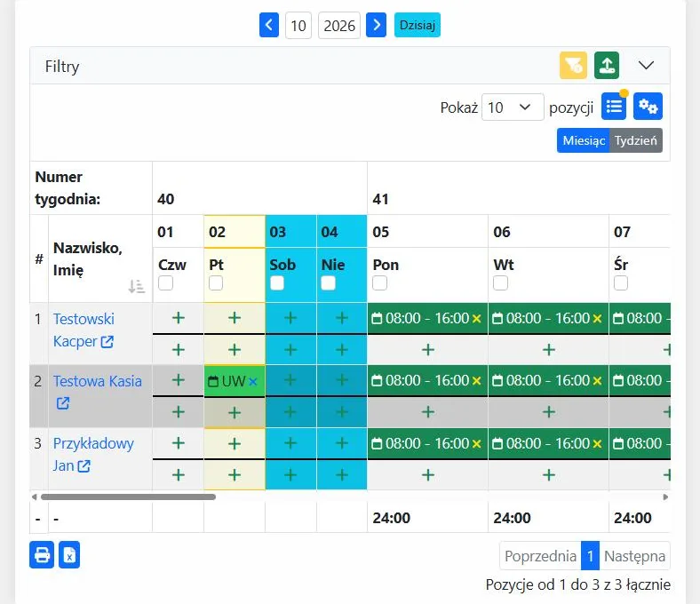Click the Filtry header label
The image size is (700, 604).
(x=62, y=67)
